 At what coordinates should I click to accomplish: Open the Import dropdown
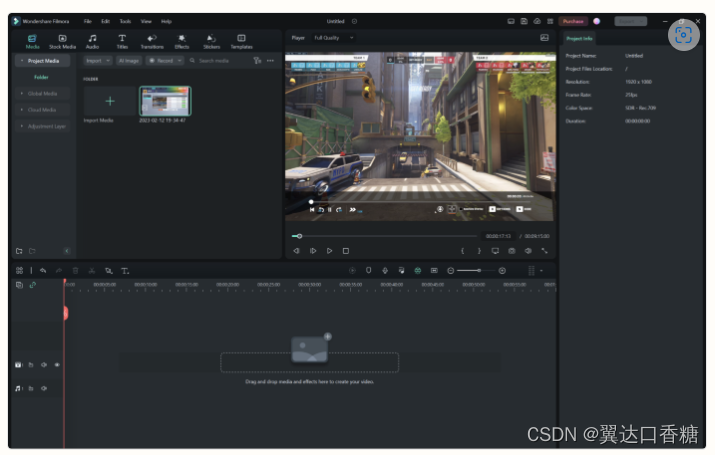point(98,61)
